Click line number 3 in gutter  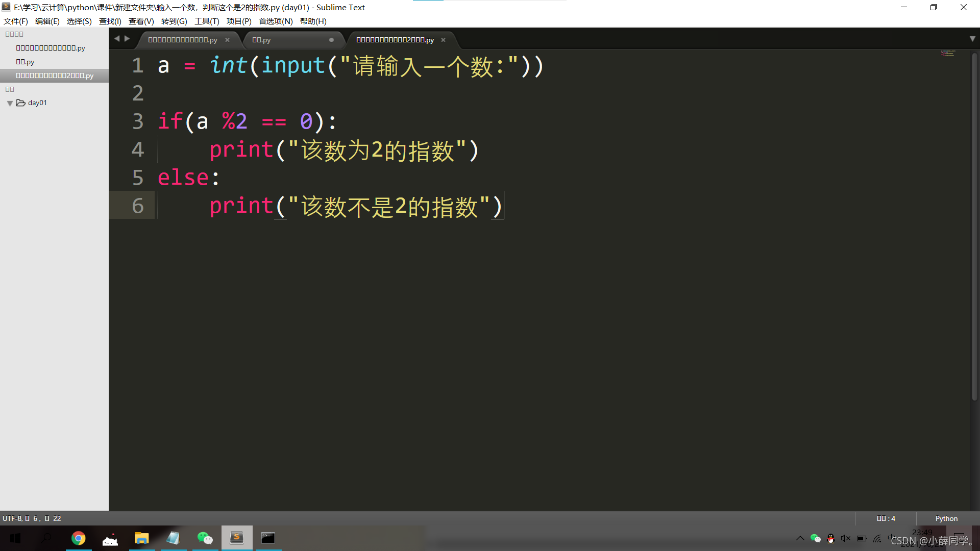point(138,121)
